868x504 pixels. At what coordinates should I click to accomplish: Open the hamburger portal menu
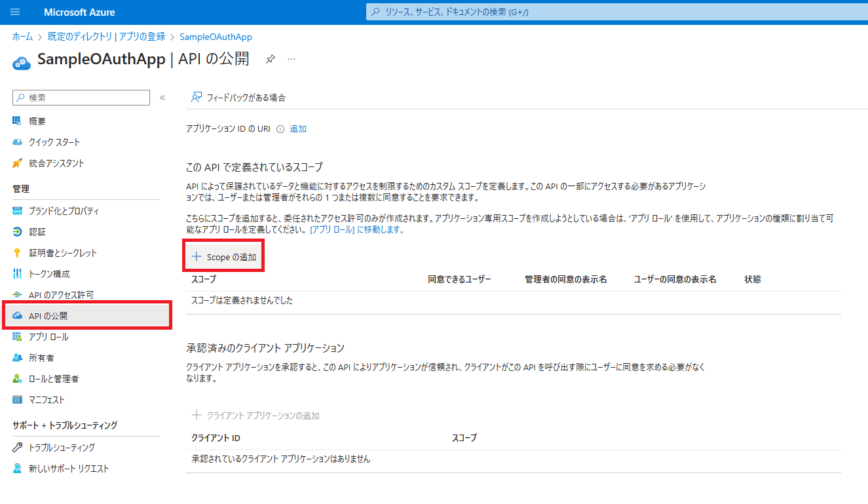coord(16,12)
